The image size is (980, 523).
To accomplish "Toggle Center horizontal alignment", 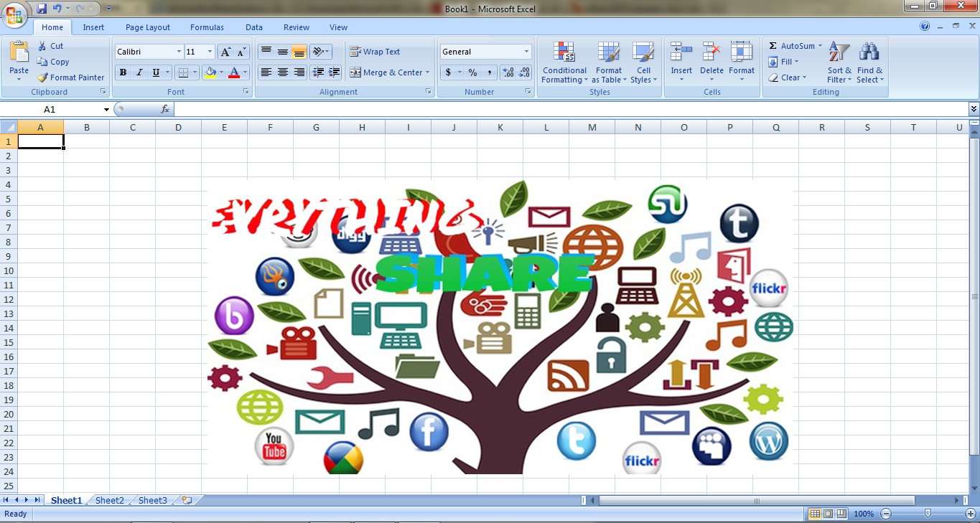I will [x=283, y=72].
